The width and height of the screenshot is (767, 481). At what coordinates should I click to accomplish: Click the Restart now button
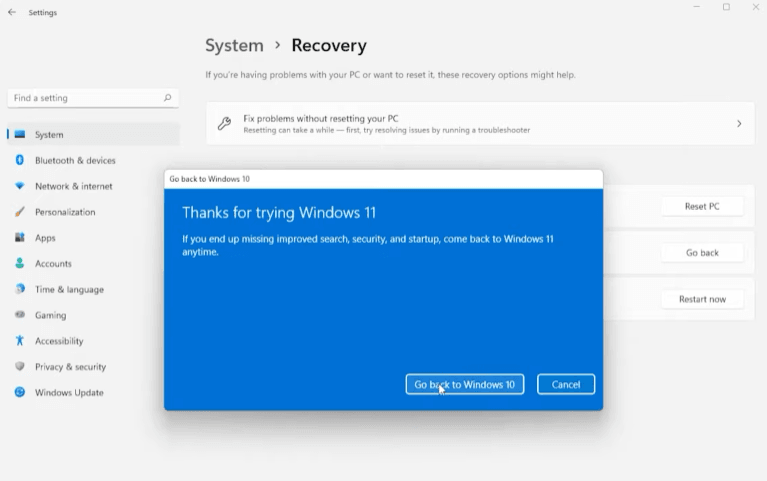pyautogui.click(x=702, y=299)
